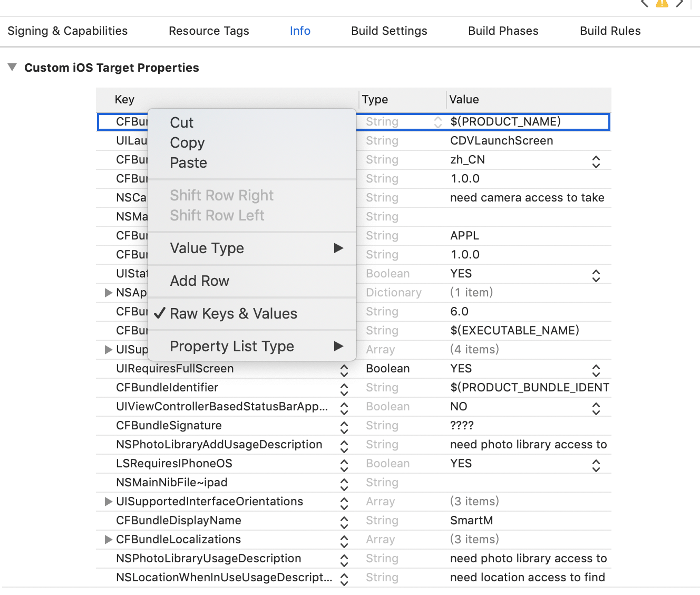
Task: Select Add Row from the context menu
Action: point(200,281)
